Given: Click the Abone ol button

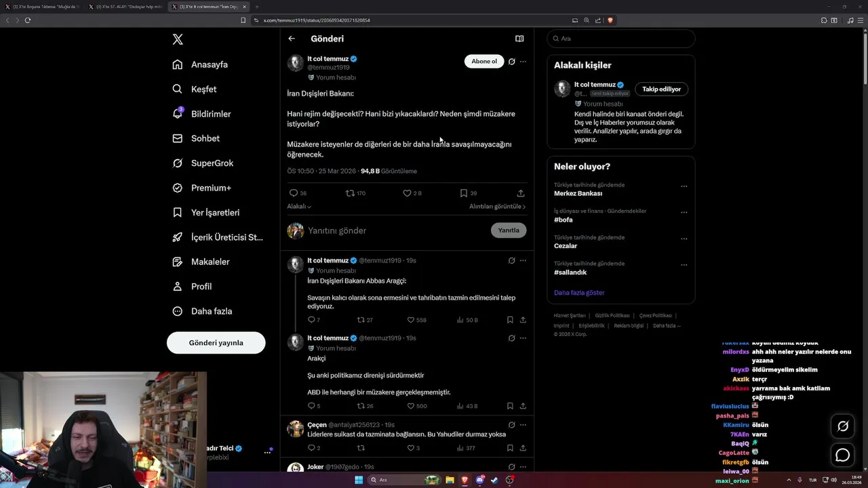Looking at the screenshot, I should click(x=484, y=62).
